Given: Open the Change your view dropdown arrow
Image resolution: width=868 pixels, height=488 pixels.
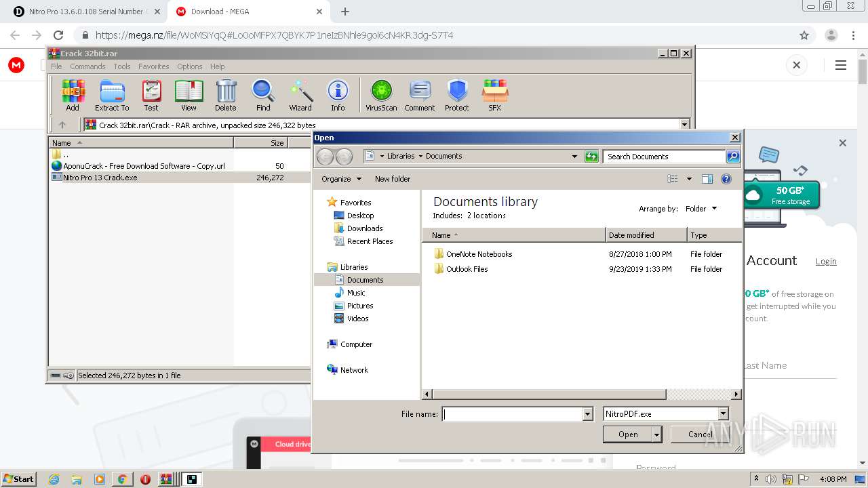Looking at the screenshot, I should [x=689, y=179].
